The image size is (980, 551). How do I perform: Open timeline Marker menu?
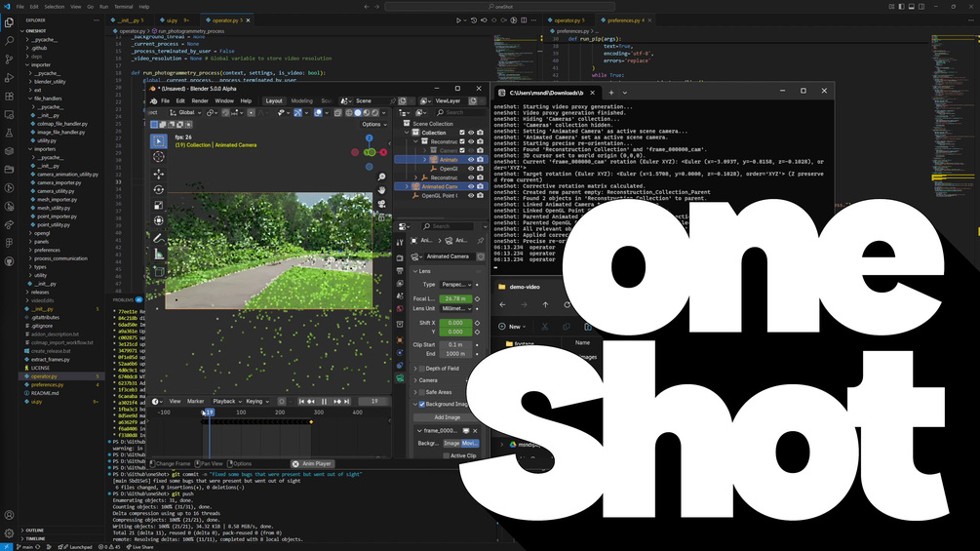[196, 402]
